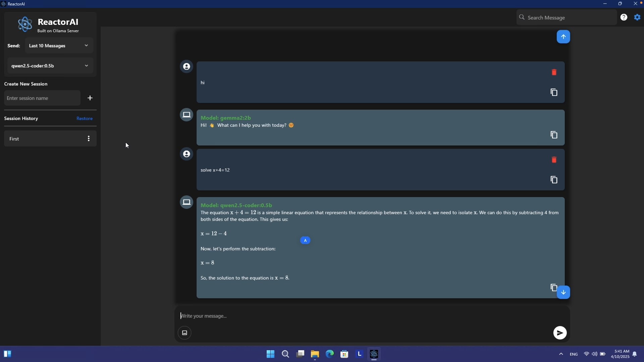Click the Search Message box

pyautogui.click(x=567, y=18)
